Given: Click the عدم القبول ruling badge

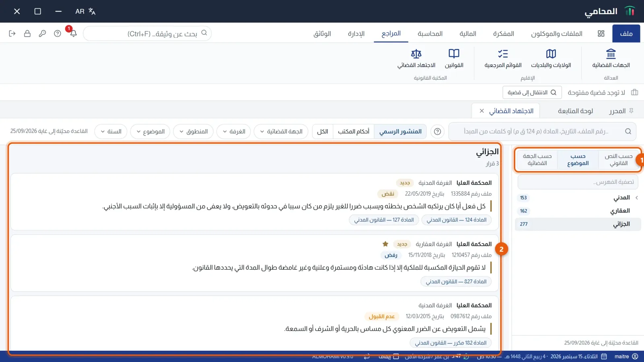Looking at the screenshot, I should point(382,316).
